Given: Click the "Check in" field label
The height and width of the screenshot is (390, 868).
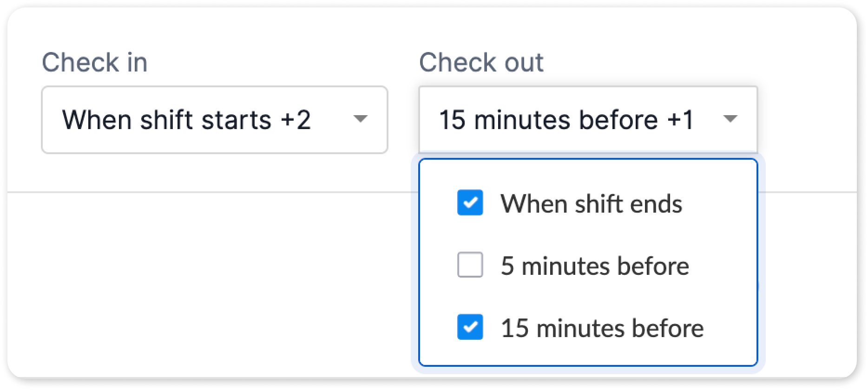Looking at the screenshot, I should point(94,62).
